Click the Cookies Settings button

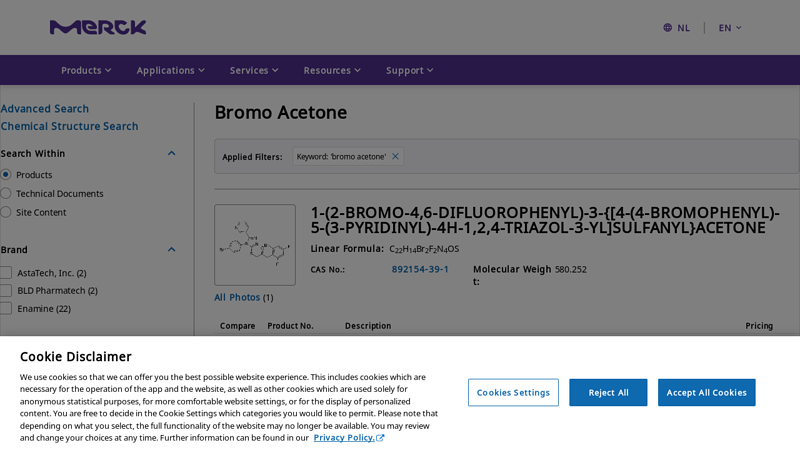pyautogui.click(x=513, y=392)
